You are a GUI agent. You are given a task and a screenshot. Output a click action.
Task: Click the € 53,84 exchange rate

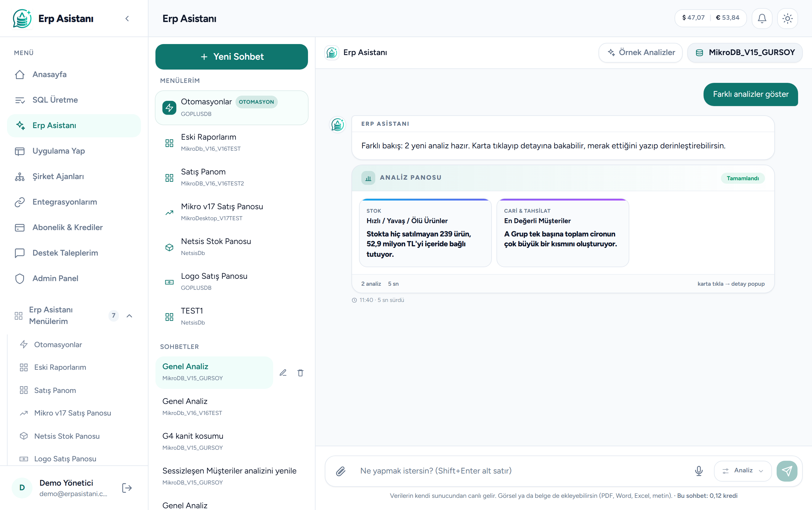coord(728,18)
